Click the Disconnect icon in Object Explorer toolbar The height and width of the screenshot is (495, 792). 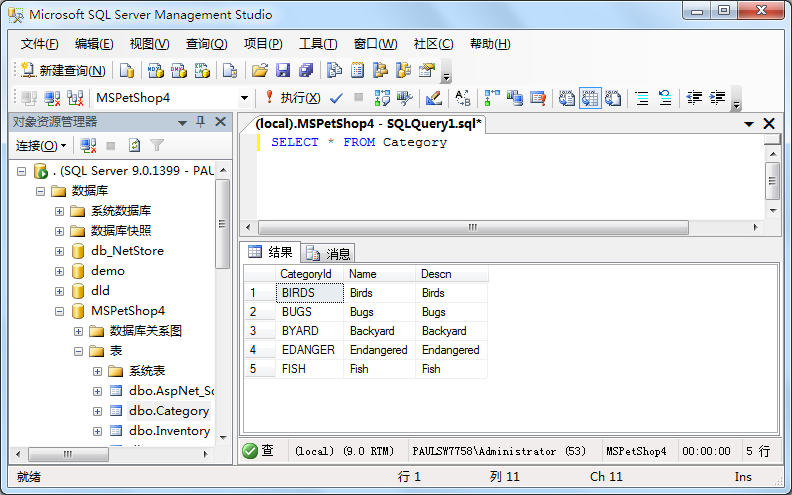coord(88,146)
